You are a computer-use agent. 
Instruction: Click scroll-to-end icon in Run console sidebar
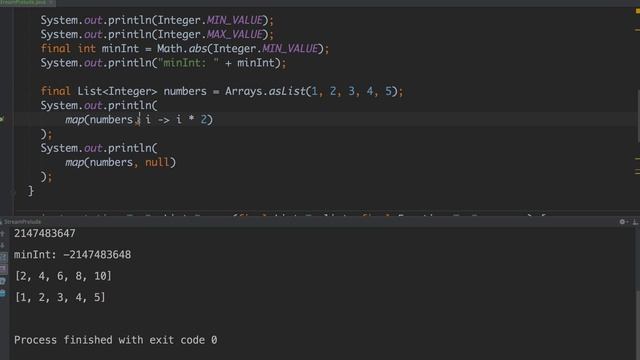tap(3, 269)
